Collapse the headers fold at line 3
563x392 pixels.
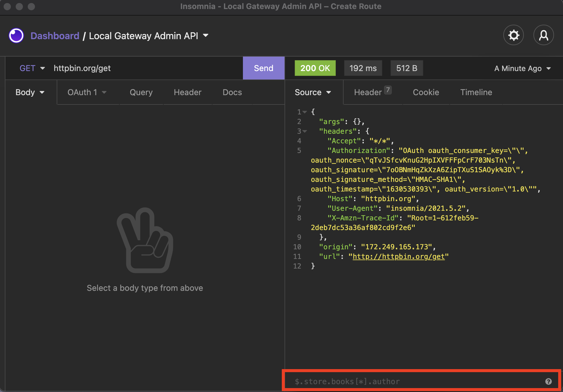pyautogui.click(x=305, y=131)
